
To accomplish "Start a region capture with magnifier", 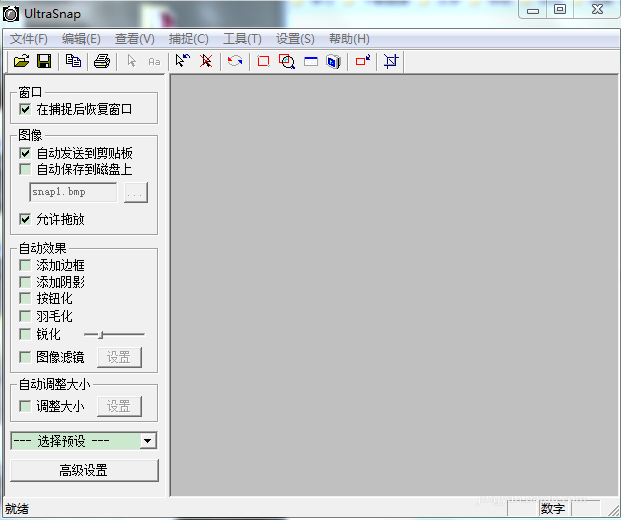I will pos(287,61).
